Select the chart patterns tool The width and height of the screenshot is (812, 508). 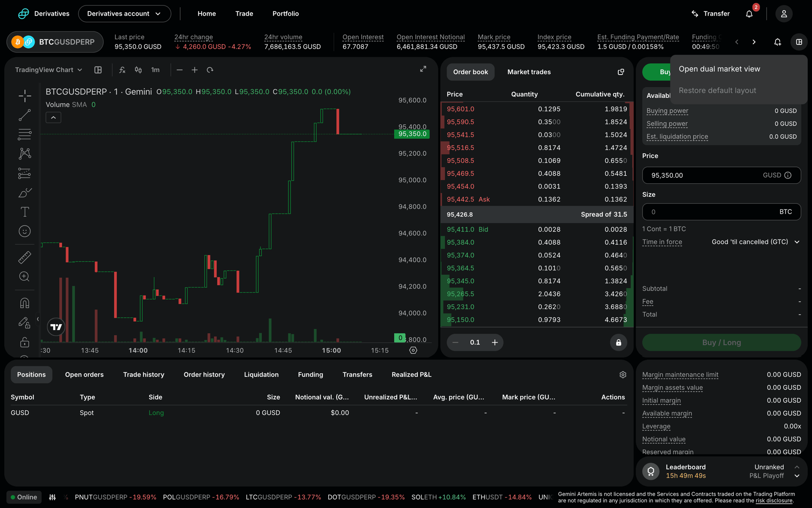25,154
